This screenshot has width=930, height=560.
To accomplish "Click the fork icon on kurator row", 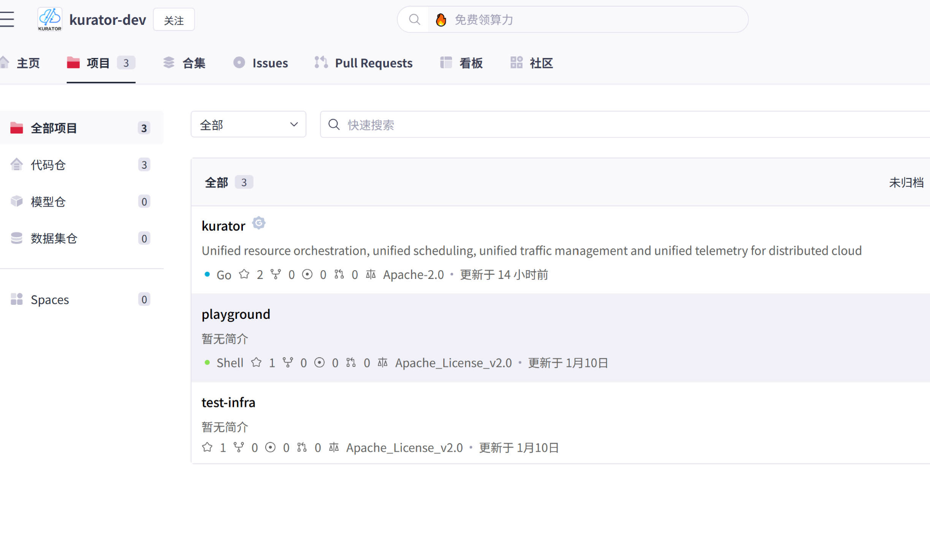I will tap(276, 274).
